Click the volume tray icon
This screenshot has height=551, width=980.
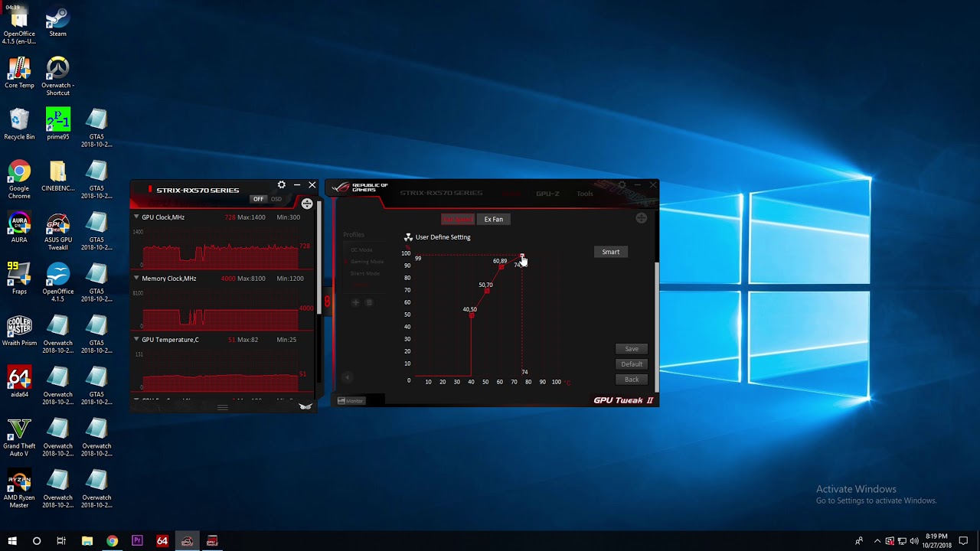(914, 541)
